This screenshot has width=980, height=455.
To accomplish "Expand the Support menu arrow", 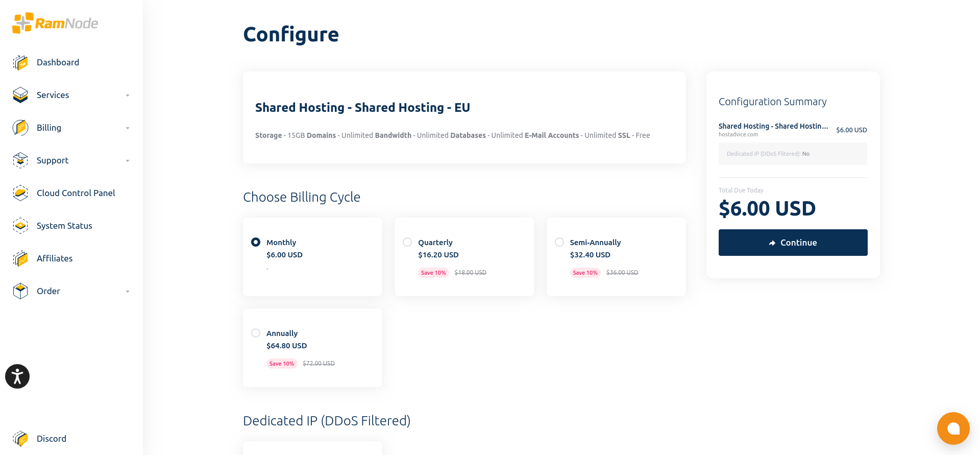I will click(x=128, y=161).
